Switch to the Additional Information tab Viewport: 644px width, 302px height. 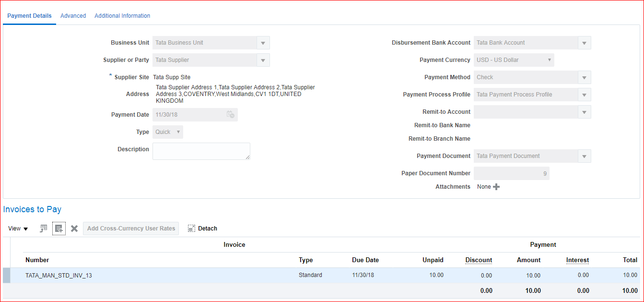(122, 16)
